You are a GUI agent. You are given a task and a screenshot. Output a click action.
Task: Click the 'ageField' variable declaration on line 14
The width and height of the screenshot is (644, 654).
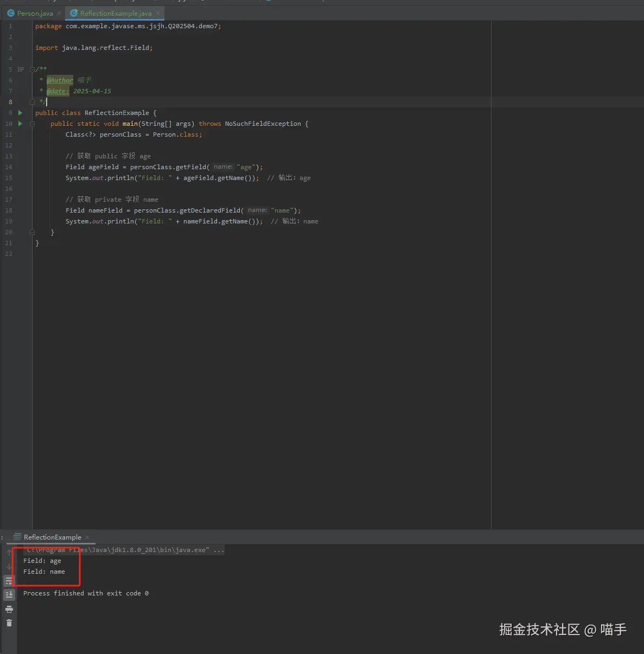click(x=104, y=167)
